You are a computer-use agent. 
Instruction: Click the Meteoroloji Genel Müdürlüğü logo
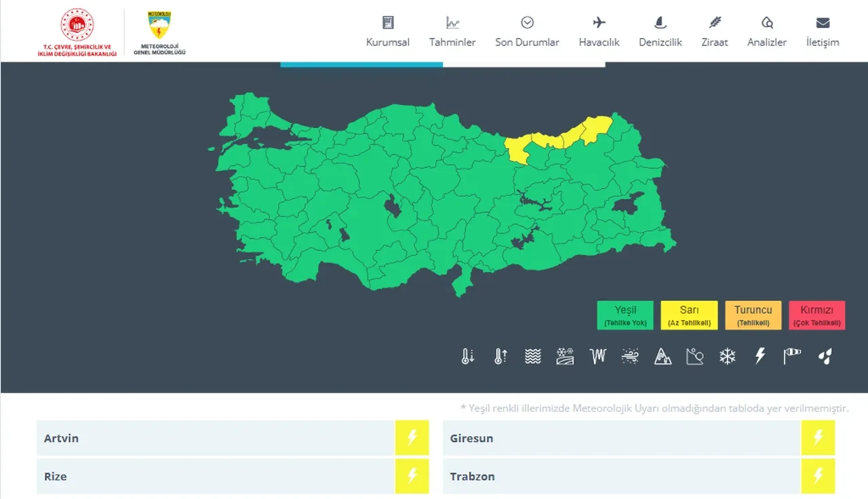click(159, 32)
